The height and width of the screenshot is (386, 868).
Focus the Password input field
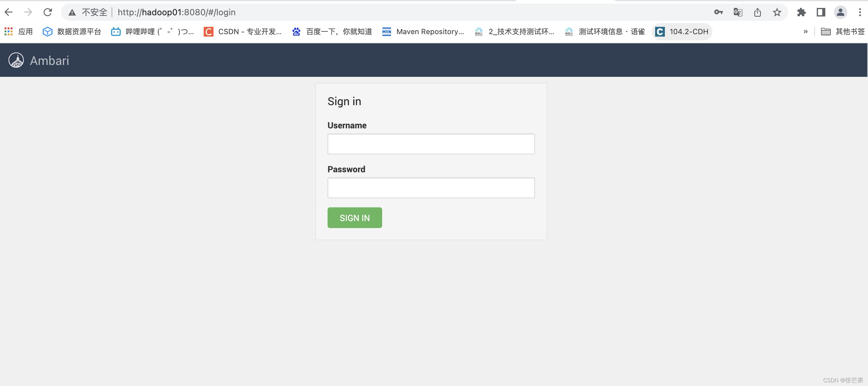tap(431, 188)
